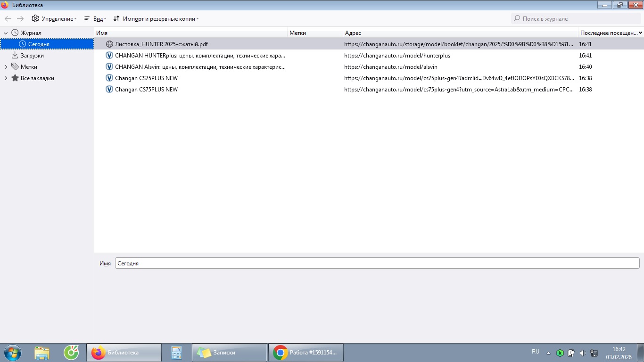Select the CHANGAN Alsvin: цены, комплектации entry name
Viewport: 644px width, 362px height.
[x=200, y=67]
